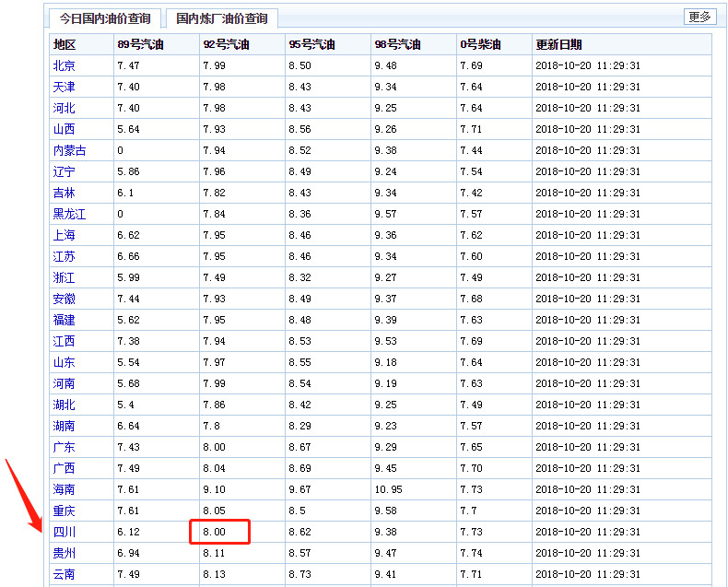Click the 更多 button
Screen dimensions: 728x587
(x=699, y=17)
